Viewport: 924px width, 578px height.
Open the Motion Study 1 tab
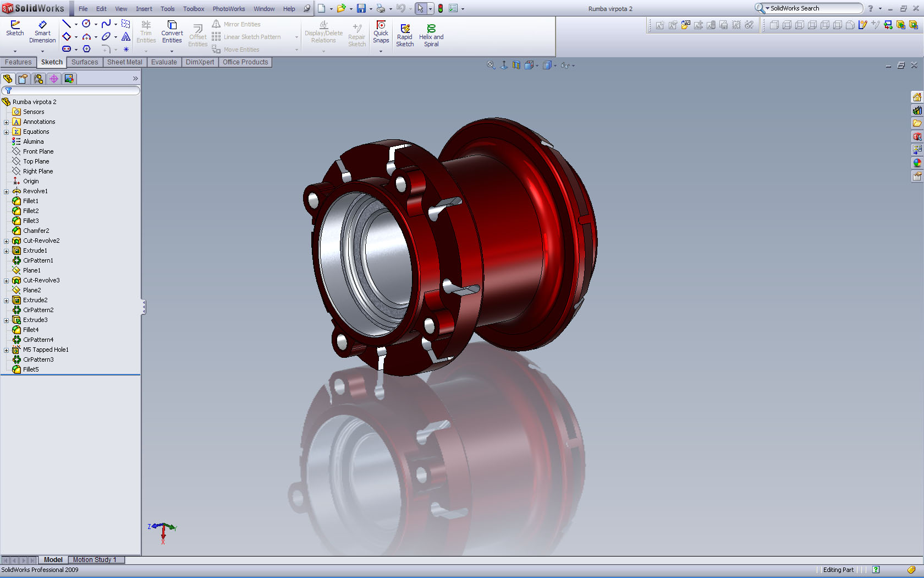pyautogui.click(x=95, y=560)
